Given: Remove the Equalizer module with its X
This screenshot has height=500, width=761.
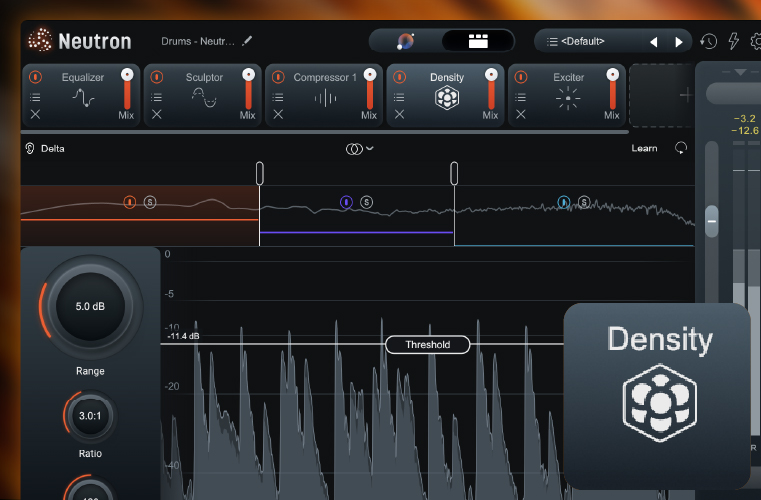Looking at the screenshot, I should (35, 115).
